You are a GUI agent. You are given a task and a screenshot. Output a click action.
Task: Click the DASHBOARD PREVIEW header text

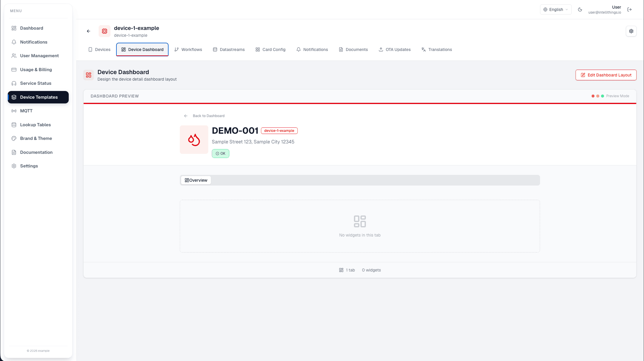point(115,96)
